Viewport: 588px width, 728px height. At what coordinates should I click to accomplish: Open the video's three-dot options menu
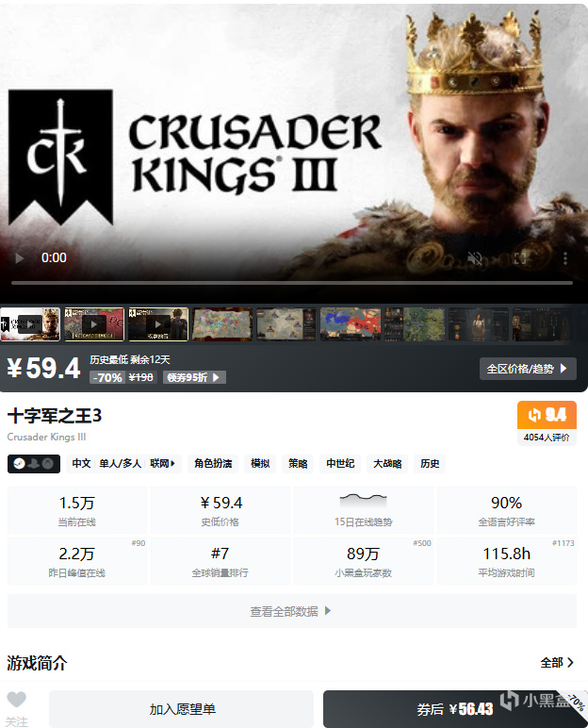[564, 258]
